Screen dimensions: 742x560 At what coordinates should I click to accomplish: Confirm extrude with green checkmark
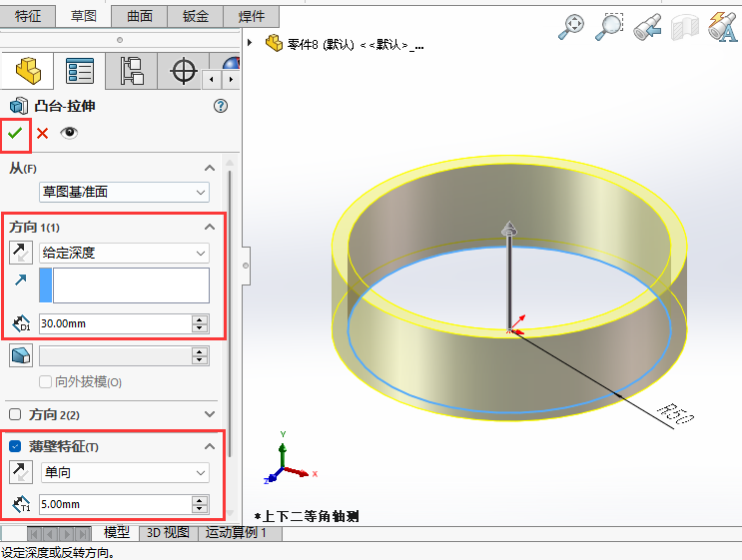[x=15, y=134]
